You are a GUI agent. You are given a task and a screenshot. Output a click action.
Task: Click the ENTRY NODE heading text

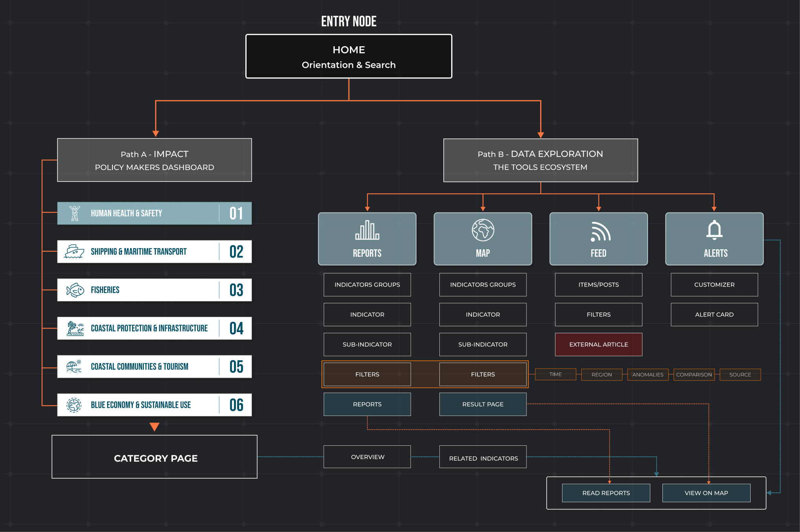click(x=349, y=21)
